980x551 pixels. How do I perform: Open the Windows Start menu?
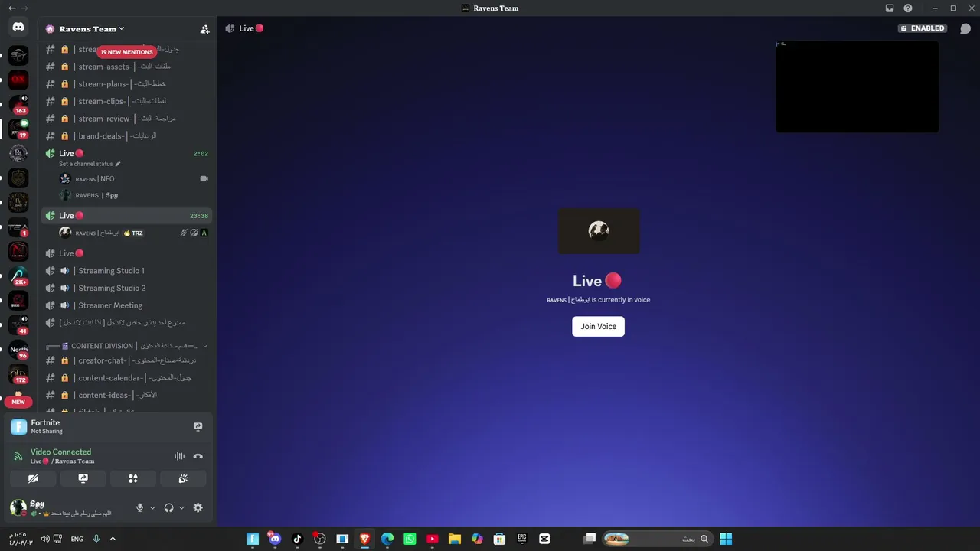(726, 539)
